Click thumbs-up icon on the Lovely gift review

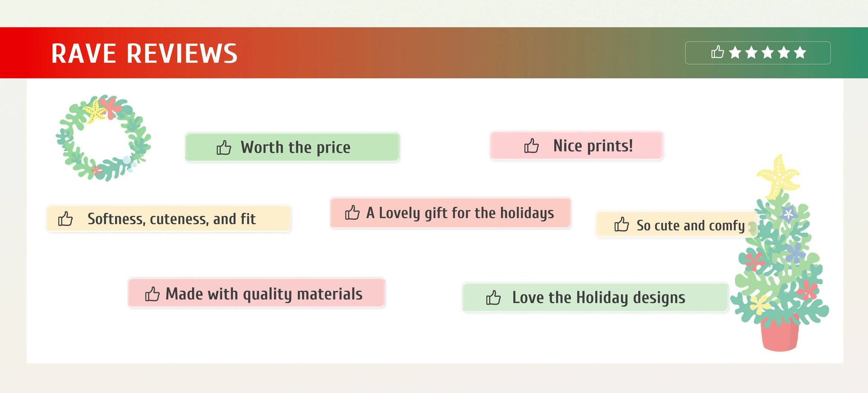point(352,213)
